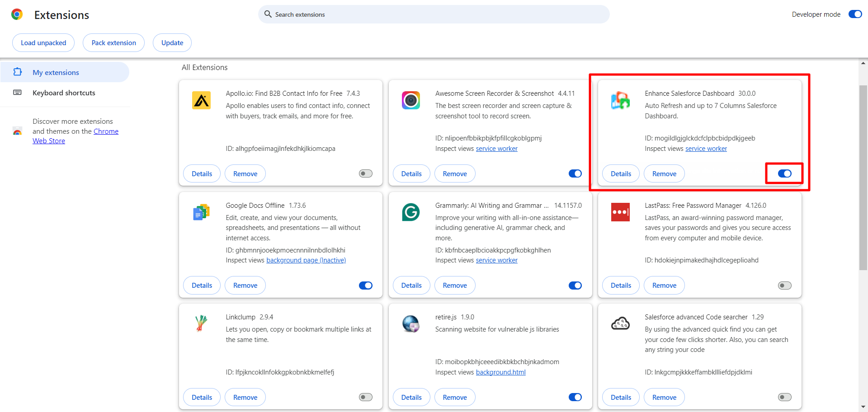Viewport: 868px width, 412px height.
Task: Remove Awesome Screen Recorder extension
Action: pos(455,173)
